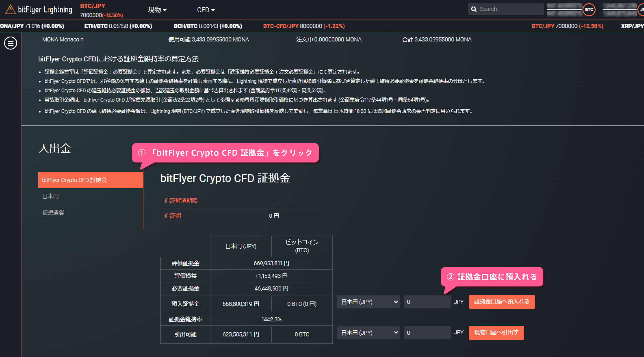Viewport: 644px width, 357px height.
Task: Click ビットコイン (BTC) column header
Action: pyautogui.click(x=302, y=246)
